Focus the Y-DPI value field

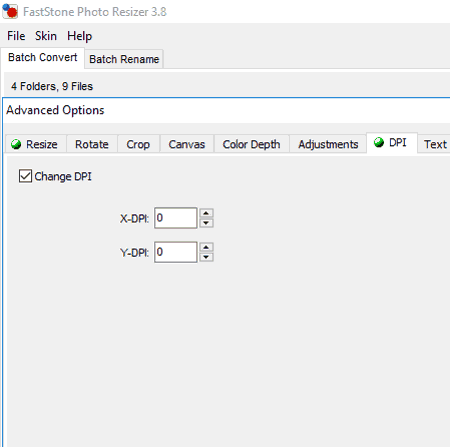point(176,252)
